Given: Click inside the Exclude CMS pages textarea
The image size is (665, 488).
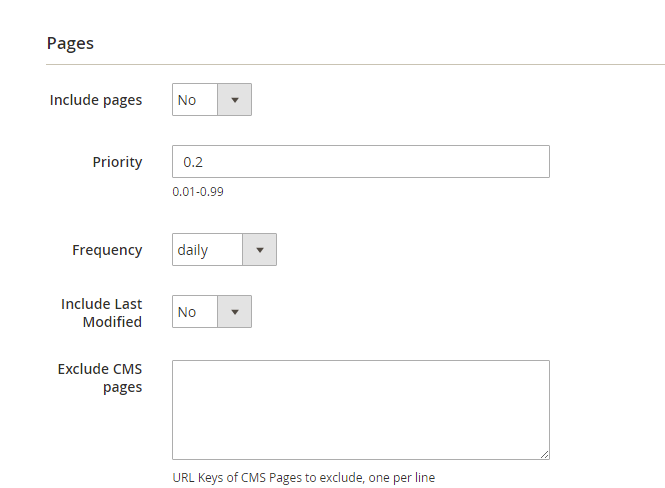Looking at the screenshot, I should click(x=360, y=409).
